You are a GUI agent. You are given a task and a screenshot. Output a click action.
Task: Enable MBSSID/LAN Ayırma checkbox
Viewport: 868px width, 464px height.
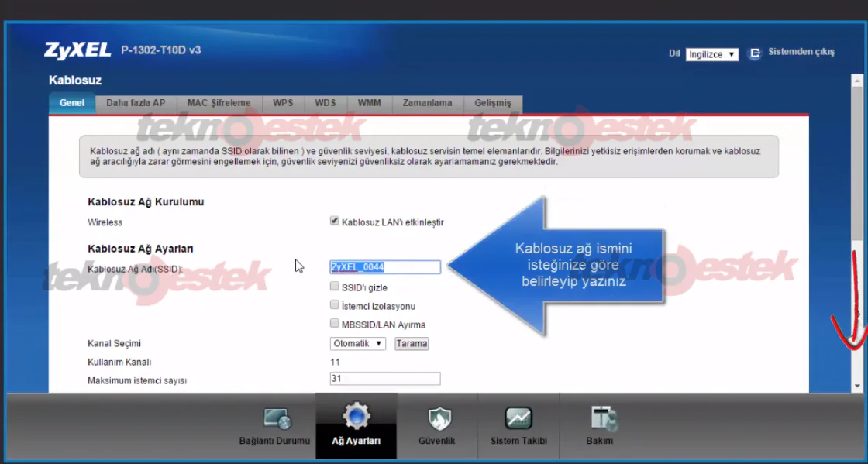[x=333, y=324]
